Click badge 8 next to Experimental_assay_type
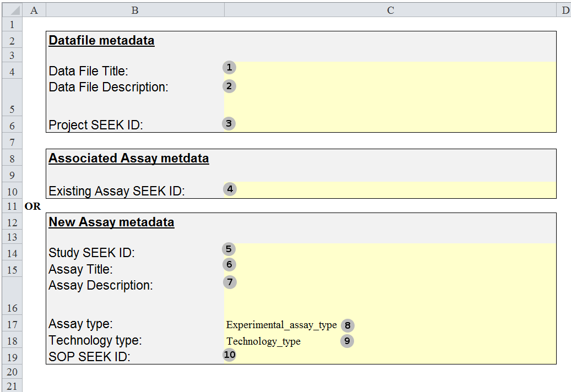Viewport: 571px width, 392px height. coord(347,325)
